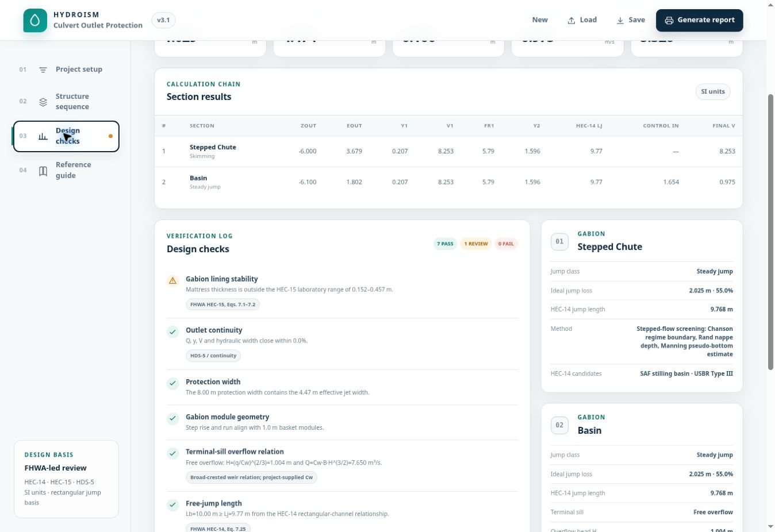Click the Terminal sill Free overflow value
Viewport: 775px width, 532px height.
click(713, 512)
